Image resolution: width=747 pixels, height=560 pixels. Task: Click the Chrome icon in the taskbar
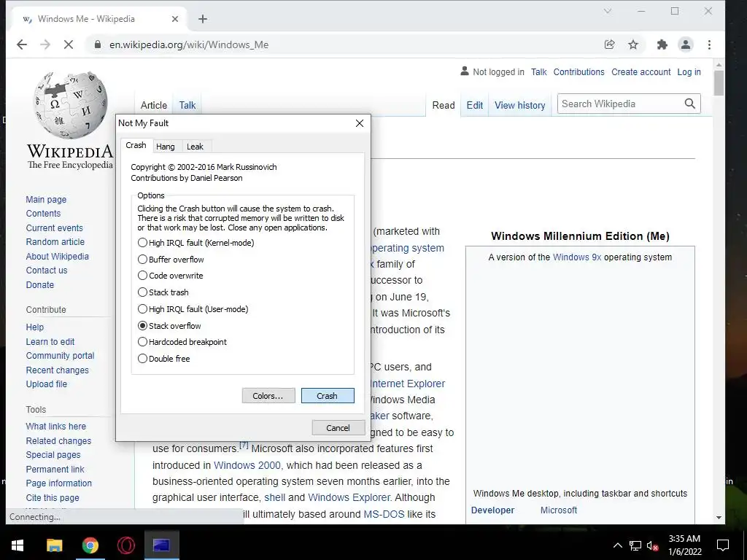tap(90, 545)
